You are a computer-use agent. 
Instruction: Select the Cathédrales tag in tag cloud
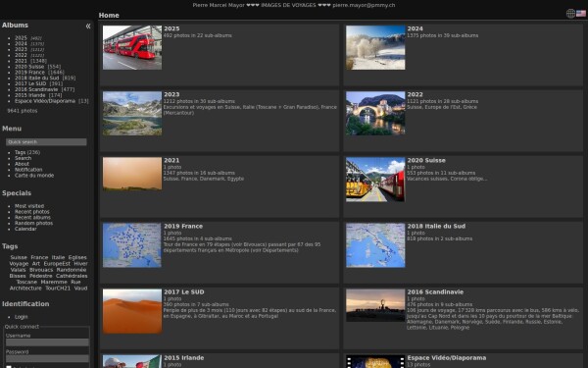(72, 276)
